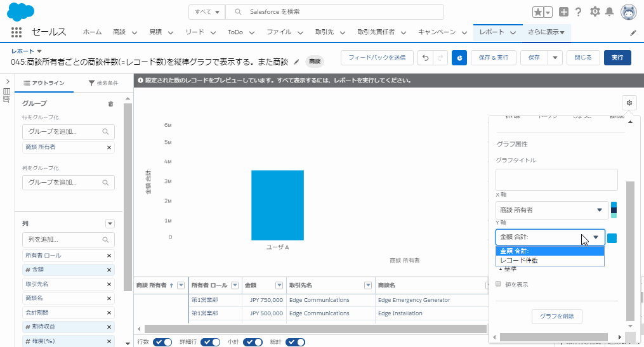Open 金額 column header menu
Screen dimensions: 644x347
click(x=279, y=285)
